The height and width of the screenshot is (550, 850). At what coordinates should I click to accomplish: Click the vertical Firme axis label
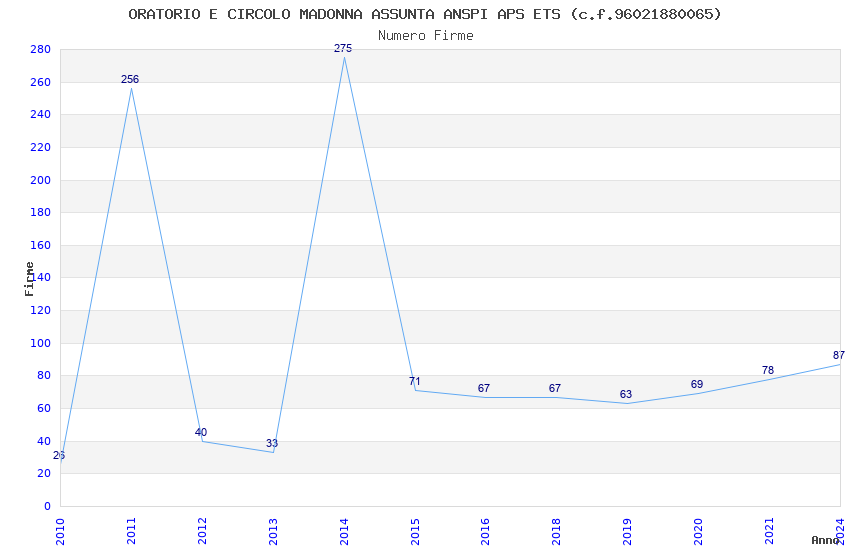[x=29, y=279]
